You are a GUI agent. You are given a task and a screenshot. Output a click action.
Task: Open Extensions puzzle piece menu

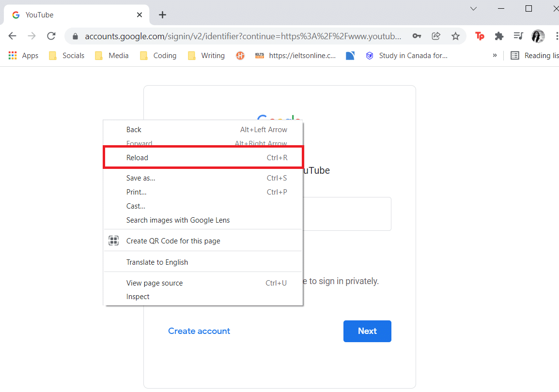[499, 36]
